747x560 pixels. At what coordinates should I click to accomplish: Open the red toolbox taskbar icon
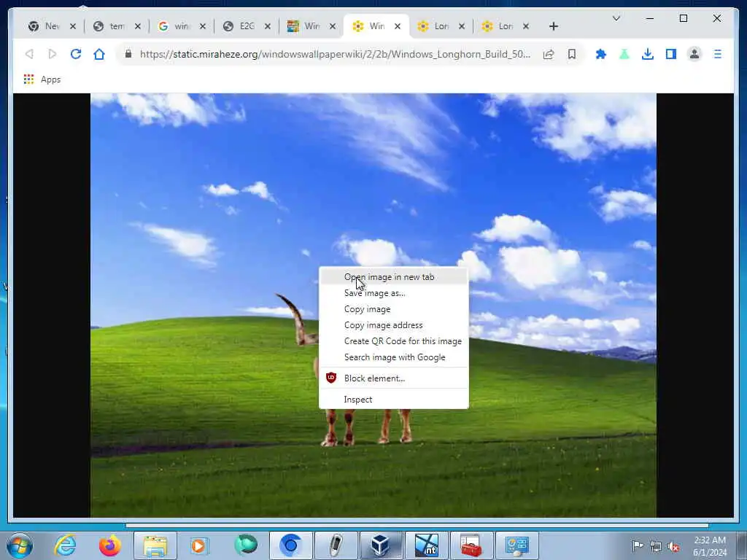coord(472,545)
